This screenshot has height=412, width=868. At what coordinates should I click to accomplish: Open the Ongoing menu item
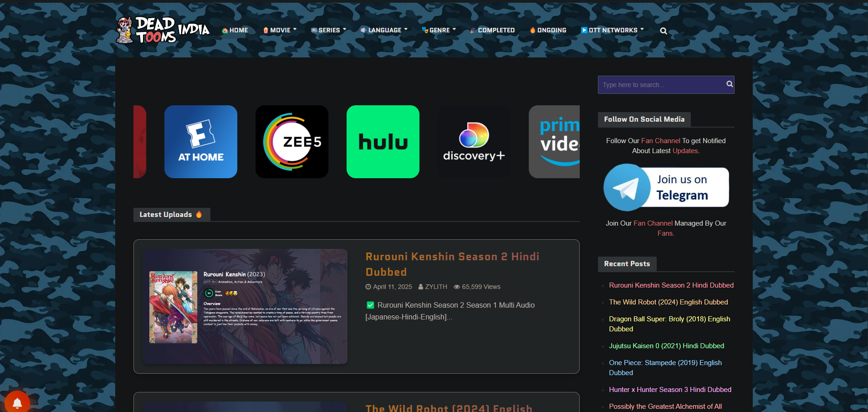tap(548, 30)
